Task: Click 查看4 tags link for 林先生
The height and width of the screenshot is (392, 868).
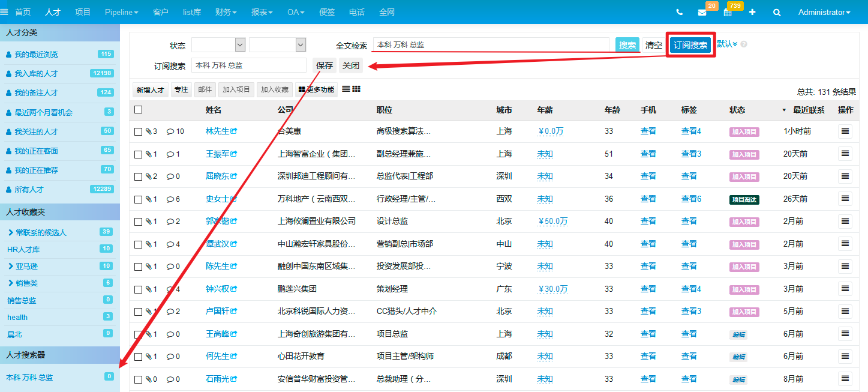Action: 691,131
